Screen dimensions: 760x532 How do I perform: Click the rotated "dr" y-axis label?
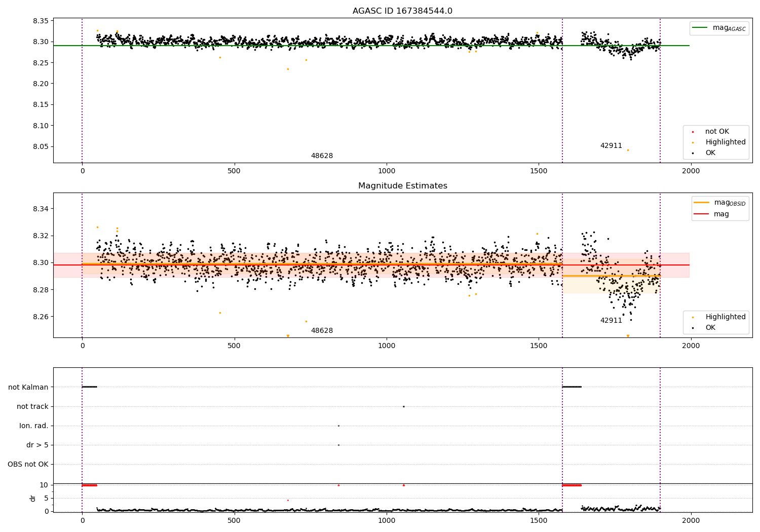[33, 498]
